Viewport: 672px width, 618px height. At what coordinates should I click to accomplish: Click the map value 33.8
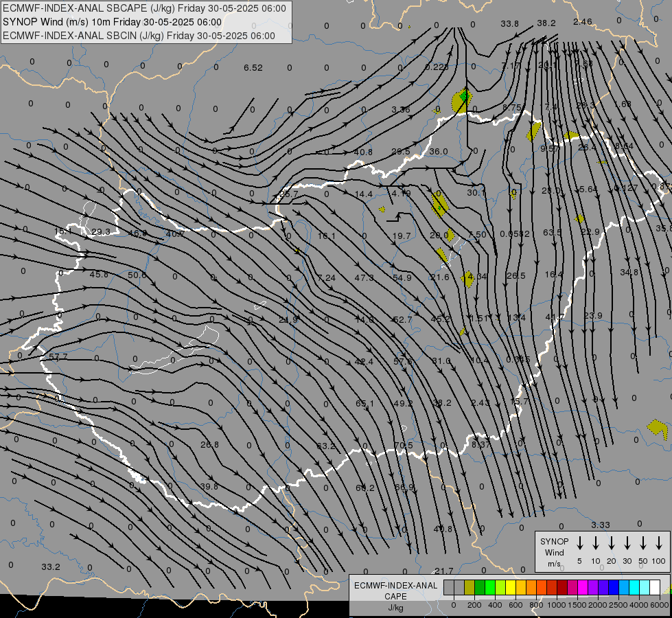(x=509, y=23)
